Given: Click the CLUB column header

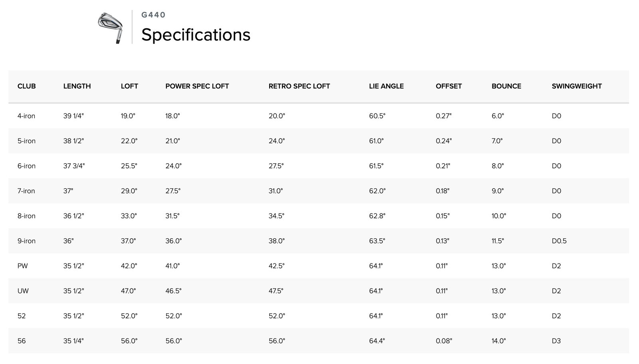Looking at the screenshot, I should point(27,86).
